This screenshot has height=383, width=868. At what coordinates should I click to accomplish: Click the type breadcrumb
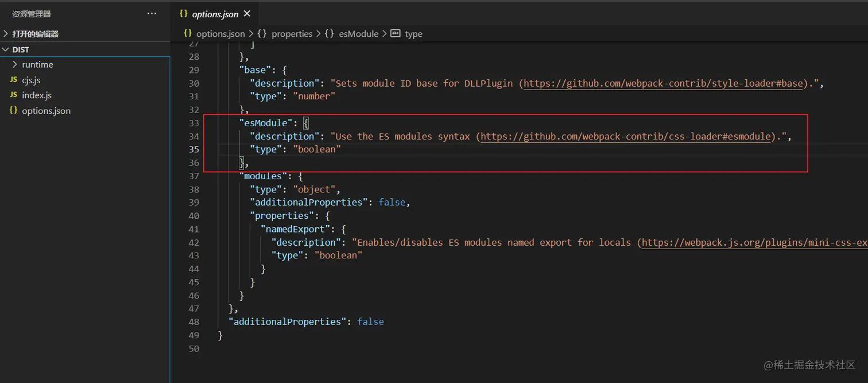click(413, 34)
